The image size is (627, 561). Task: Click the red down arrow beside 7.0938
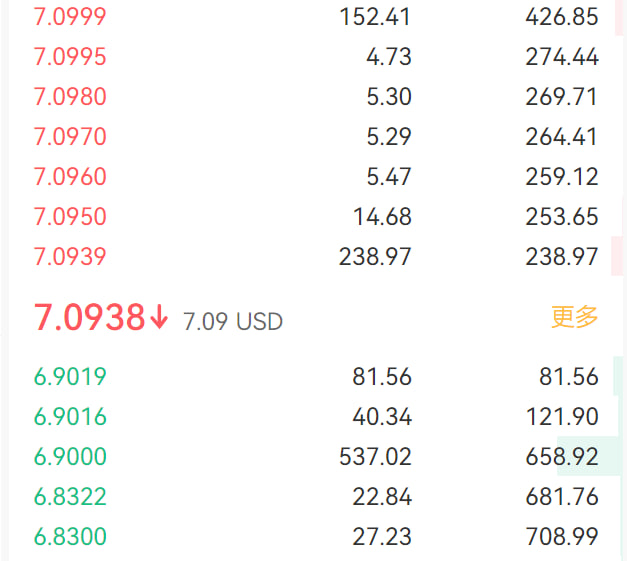click(159, 317)
